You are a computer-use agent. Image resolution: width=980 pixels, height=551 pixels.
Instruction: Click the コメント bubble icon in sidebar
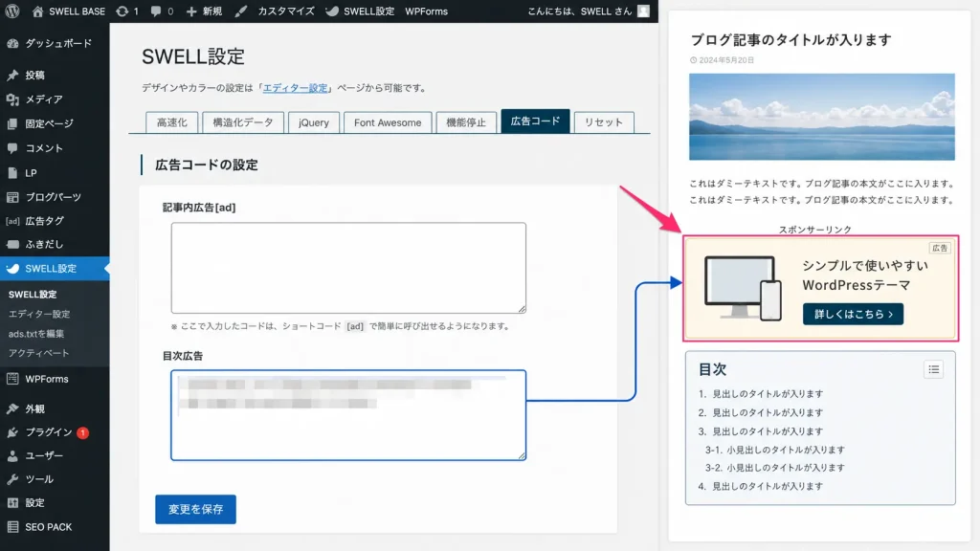12,148
